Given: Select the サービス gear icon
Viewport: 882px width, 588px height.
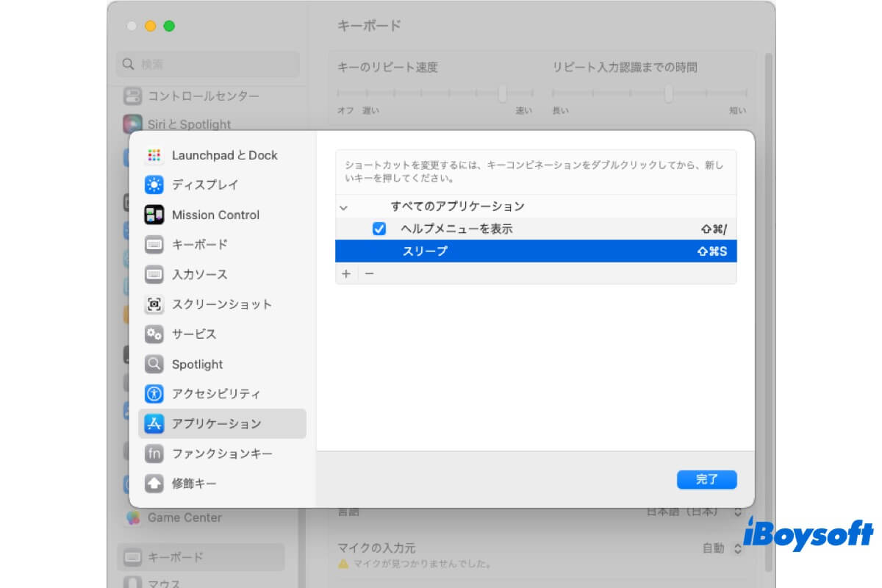Looking at the screenshot, I should point(154,334).
